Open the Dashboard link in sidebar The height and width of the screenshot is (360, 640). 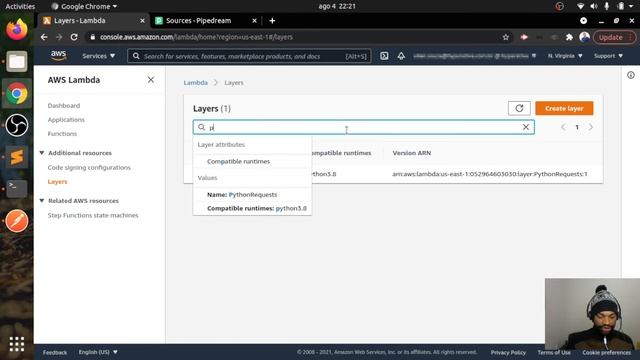(x=64, y=106)
